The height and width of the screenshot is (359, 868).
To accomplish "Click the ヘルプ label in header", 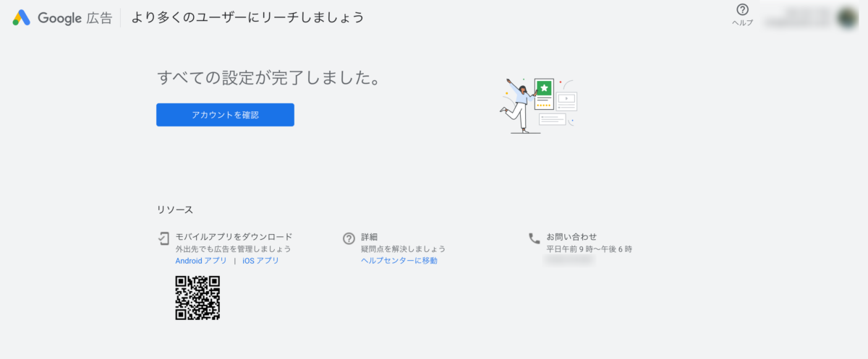I will click(742, 23).
